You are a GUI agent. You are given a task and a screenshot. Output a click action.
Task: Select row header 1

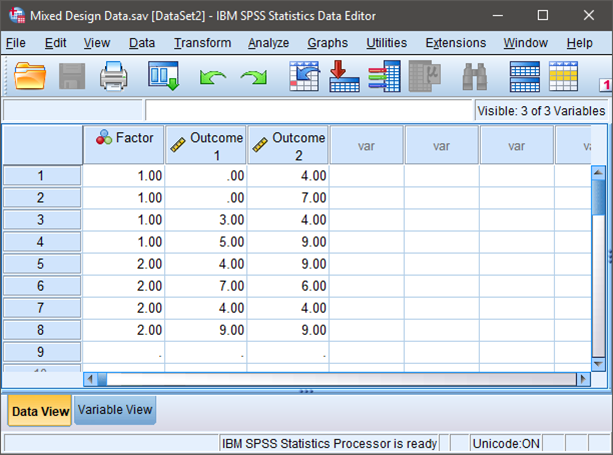[42, 176]
